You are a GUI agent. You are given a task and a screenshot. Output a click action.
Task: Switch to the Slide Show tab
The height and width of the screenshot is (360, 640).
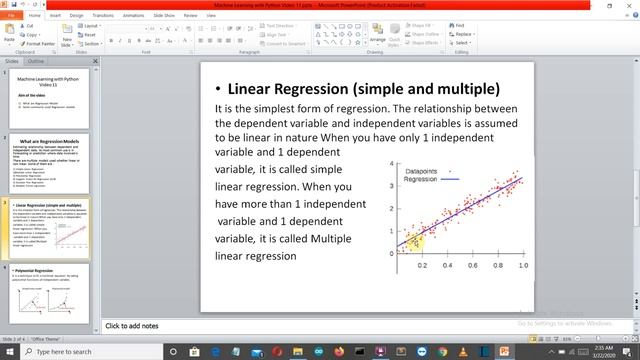point(164,16)
